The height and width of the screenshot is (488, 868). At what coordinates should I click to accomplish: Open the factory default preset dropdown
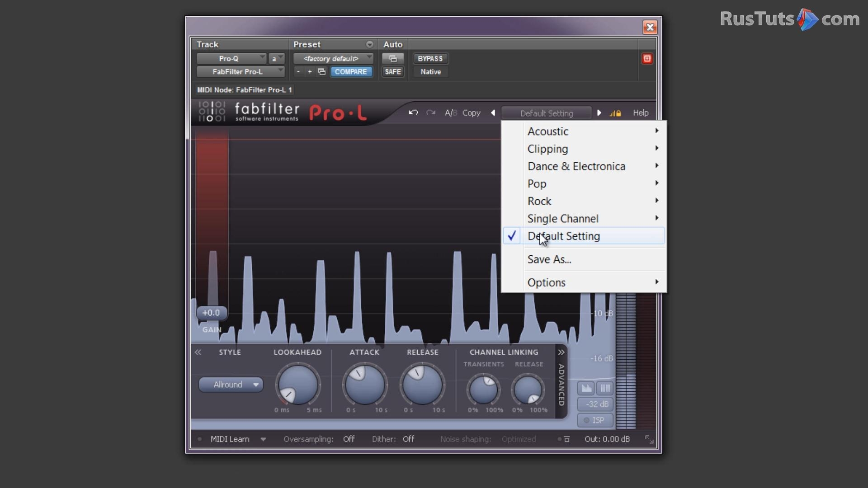[333, 59]
